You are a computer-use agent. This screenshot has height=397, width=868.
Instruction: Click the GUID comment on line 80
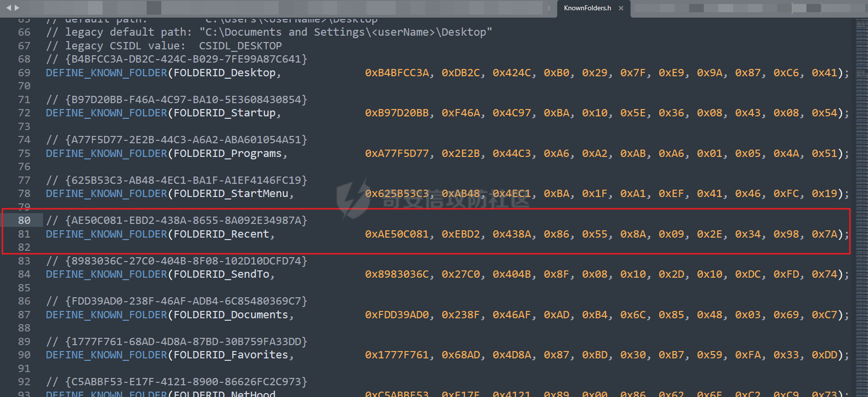pyautogui.click(x=186, y=221)
